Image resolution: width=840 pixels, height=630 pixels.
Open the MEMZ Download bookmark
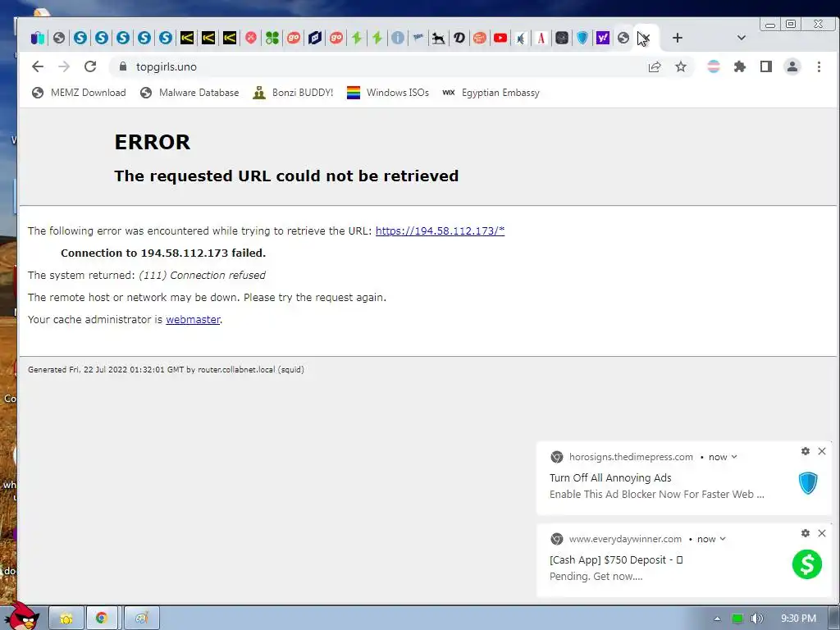click(x=79, y=93)
